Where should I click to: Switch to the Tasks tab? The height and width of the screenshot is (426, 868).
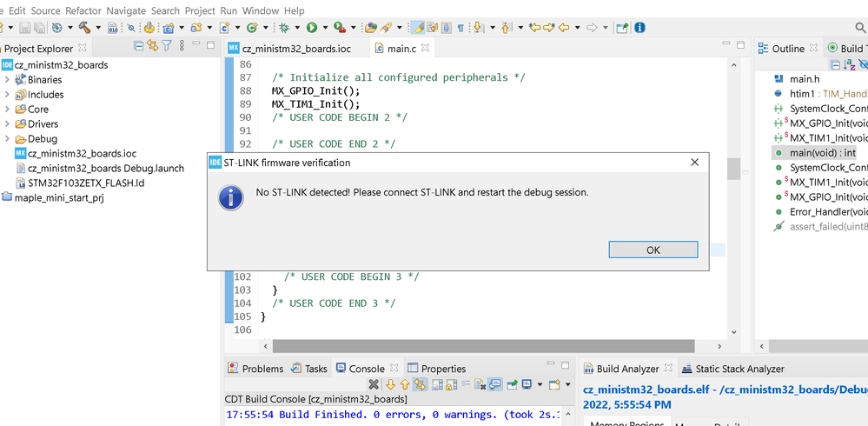(x=309, y=369)
